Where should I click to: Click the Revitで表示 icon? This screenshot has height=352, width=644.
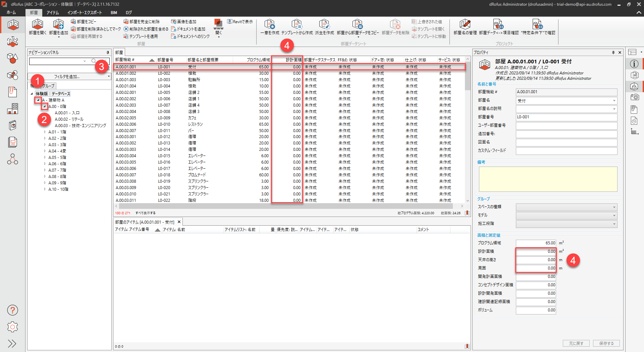(240, 22)
